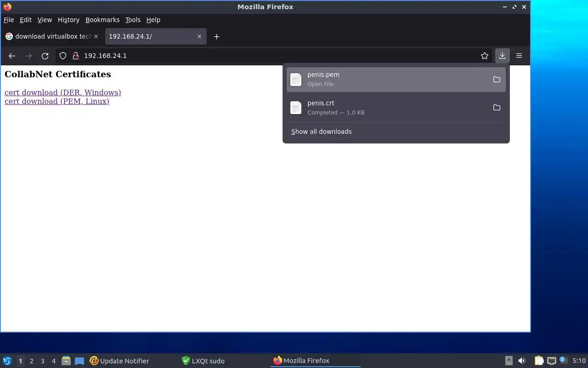Go back to the previous page

pos(12,56)
